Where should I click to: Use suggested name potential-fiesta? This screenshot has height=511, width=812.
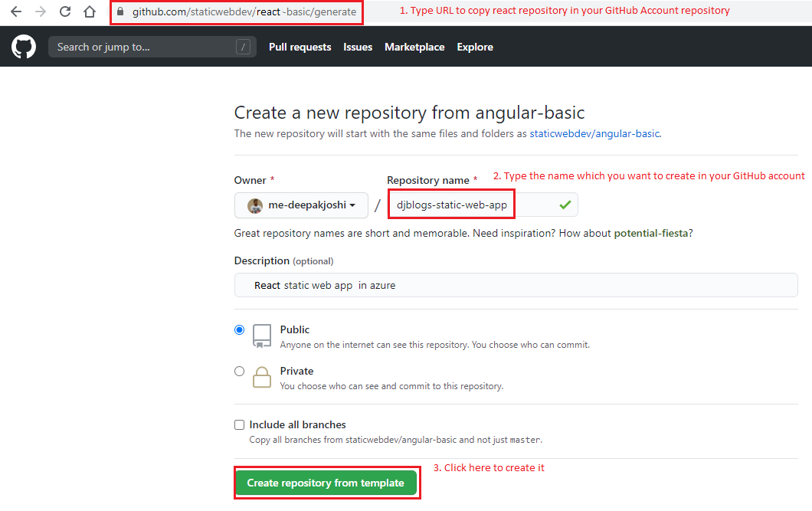[651, 234]
